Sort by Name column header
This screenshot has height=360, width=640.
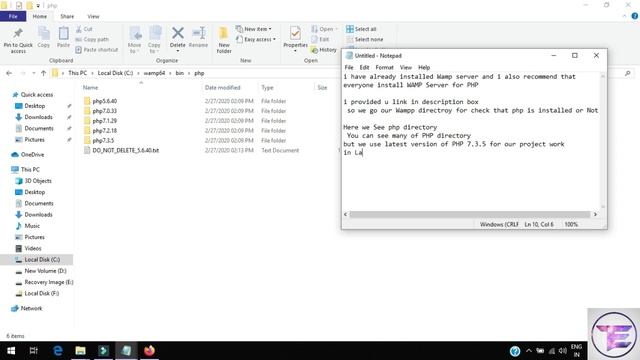[x=91, y=87]
